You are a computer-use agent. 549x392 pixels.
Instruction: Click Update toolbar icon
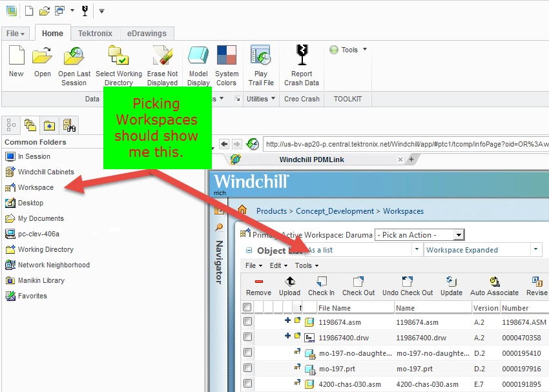[451, 282]
